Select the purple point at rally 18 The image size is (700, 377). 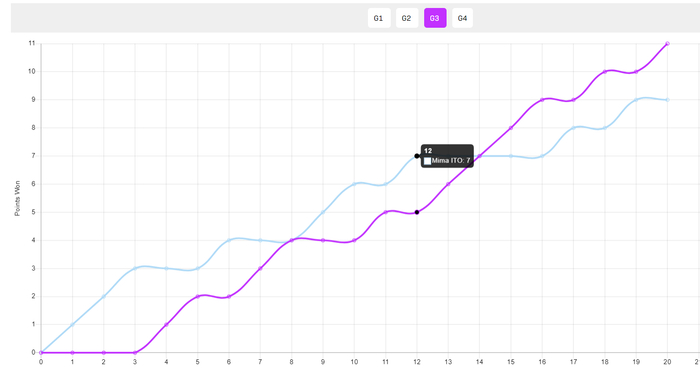pos(604,71)
